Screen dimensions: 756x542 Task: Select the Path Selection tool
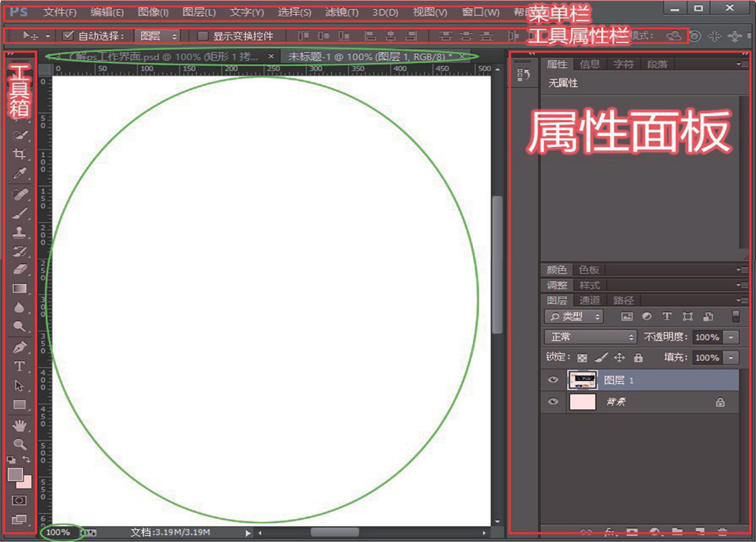20,386
